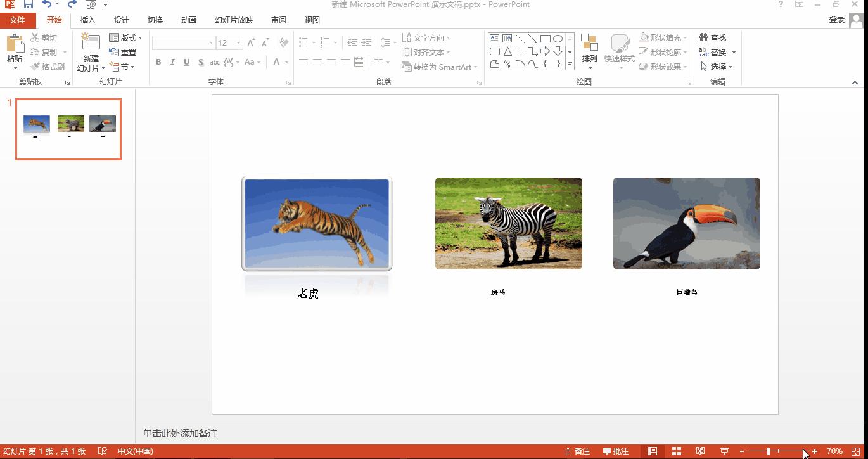The image size is (868, 459).
Task: Toggle Underline formatting
Action: click(186, 62)
